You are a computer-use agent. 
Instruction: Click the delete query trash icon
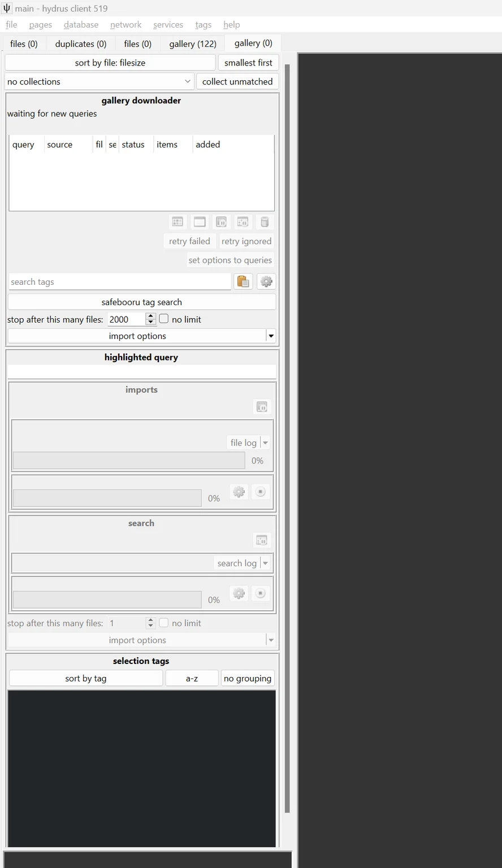click(265, 222)
